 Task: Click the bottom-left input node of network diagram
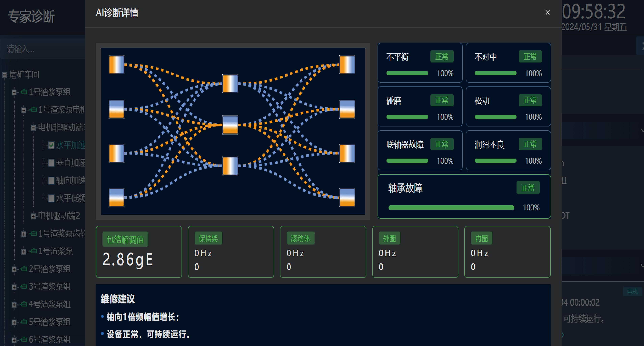(x=117, y=198)
